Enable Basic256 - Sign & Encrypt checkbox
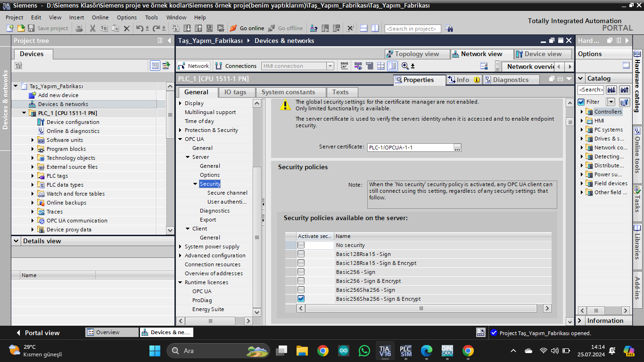 pyautogui.click(x=301, y=281)
